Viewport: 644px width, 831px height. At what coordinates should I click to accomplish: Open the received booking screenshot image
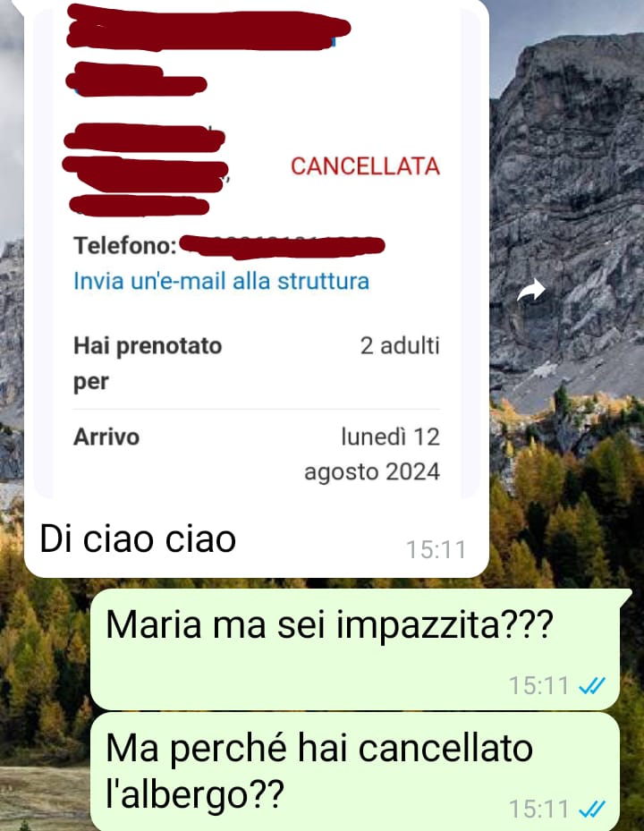(x=257, y=249)
